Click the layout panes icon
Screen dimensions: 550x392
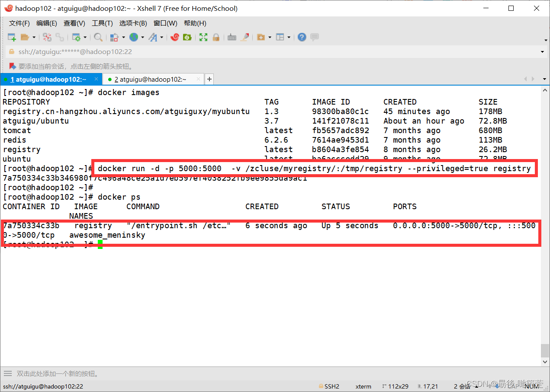click(x=280, y=37)
